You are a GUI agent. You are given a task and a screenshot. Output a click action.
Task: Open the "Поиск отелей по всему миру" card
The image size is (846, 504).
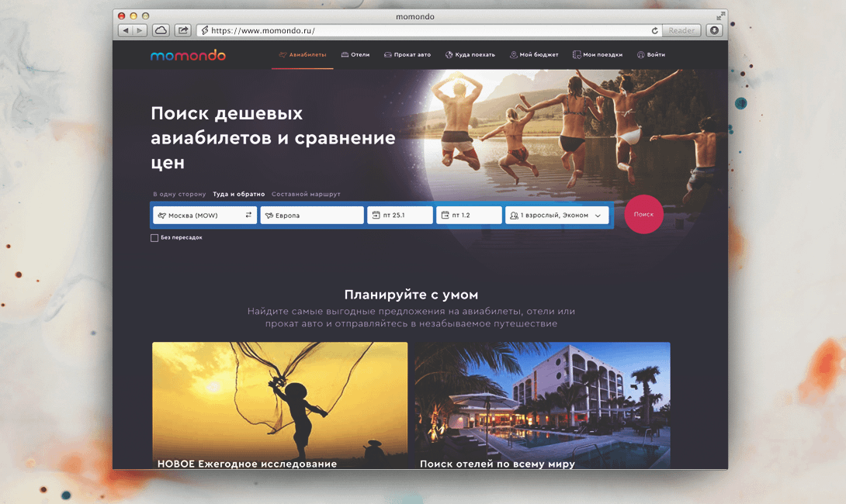[x=542, y=406]
